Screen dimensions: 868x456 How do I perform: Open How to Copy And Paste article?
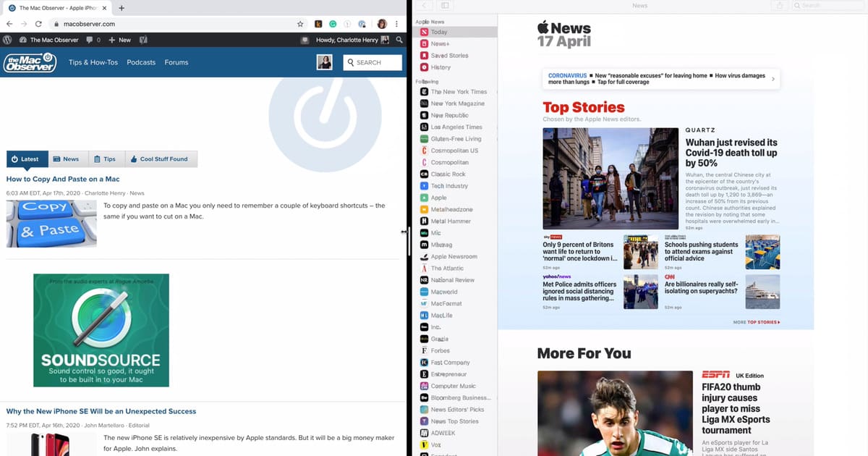63,179
